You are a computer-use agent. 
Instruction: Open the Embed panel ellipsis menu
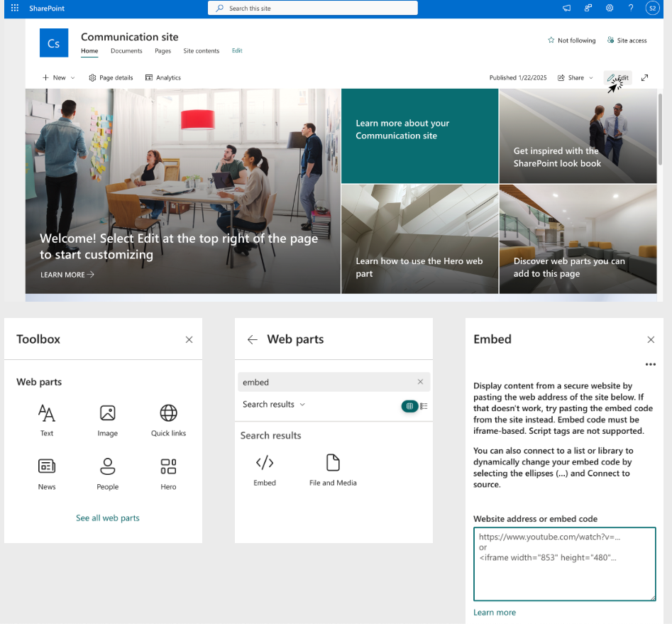[651, 365]
